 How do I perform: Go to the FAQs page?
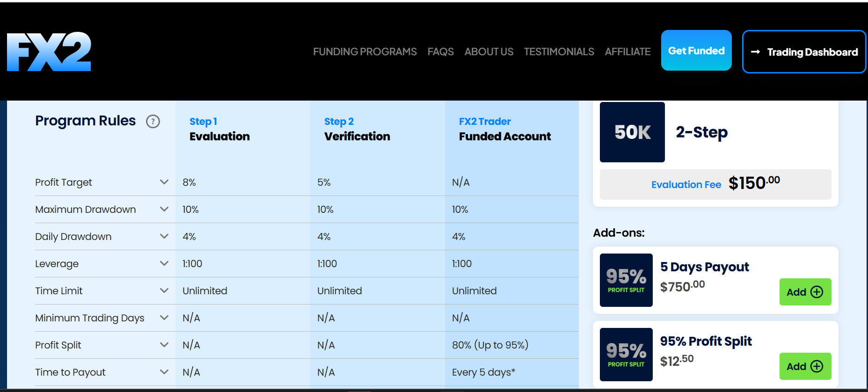(x=440, y=51)
